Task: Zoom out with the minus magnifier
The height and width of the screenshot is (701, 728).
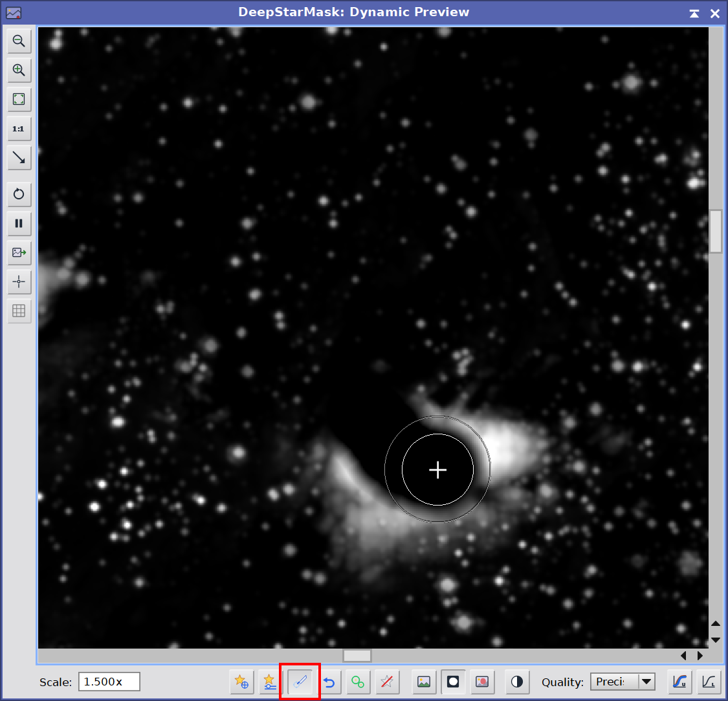Action: [19, 41]
